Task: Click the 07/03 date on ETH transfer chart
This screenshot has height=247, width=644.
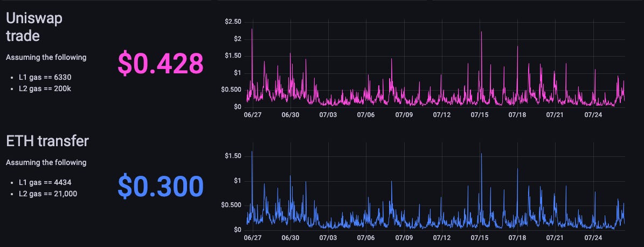Action: 328,237
